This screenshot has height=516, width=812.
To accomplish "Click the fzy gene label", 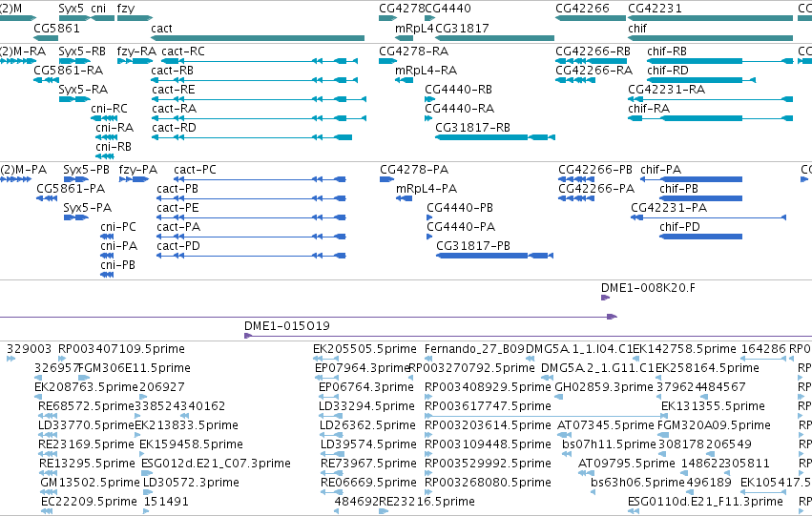I will pyautogui.click(x=126, y=9).
